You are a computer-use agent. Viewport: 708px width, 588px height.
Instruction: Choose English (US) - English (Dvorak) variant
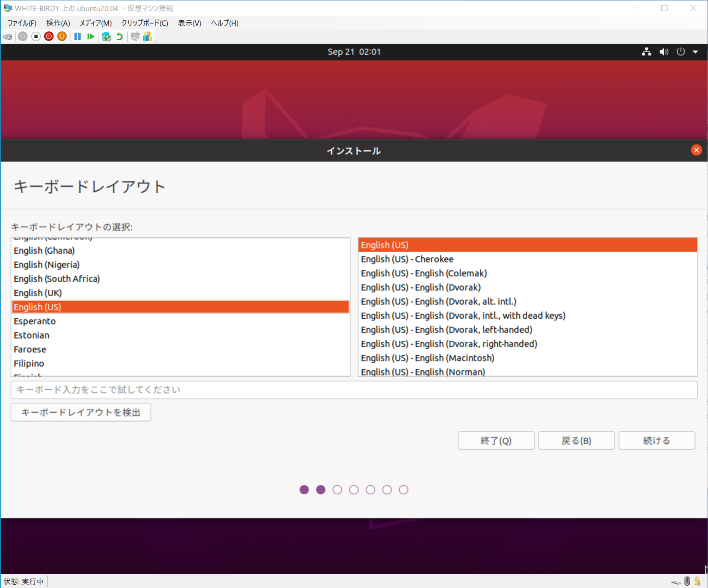click(421, 287)
